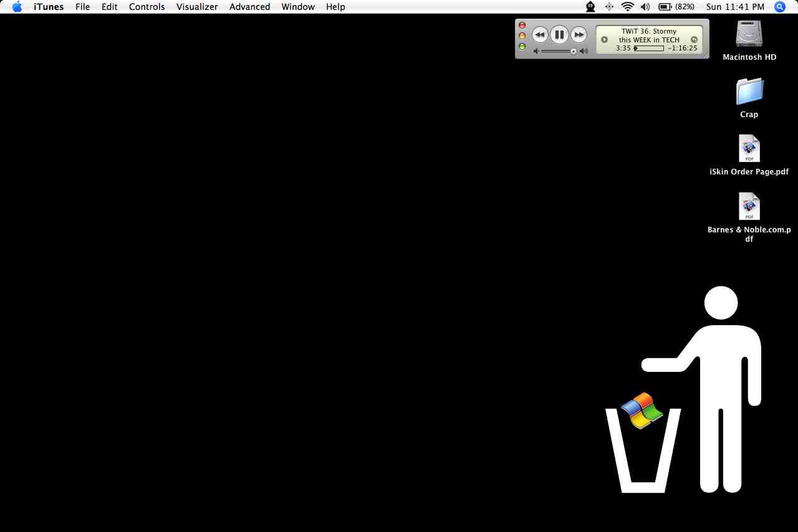Click the loud speaker icon in mini player
This screenshot has height=532, width=798.
(x=584, y=51)
